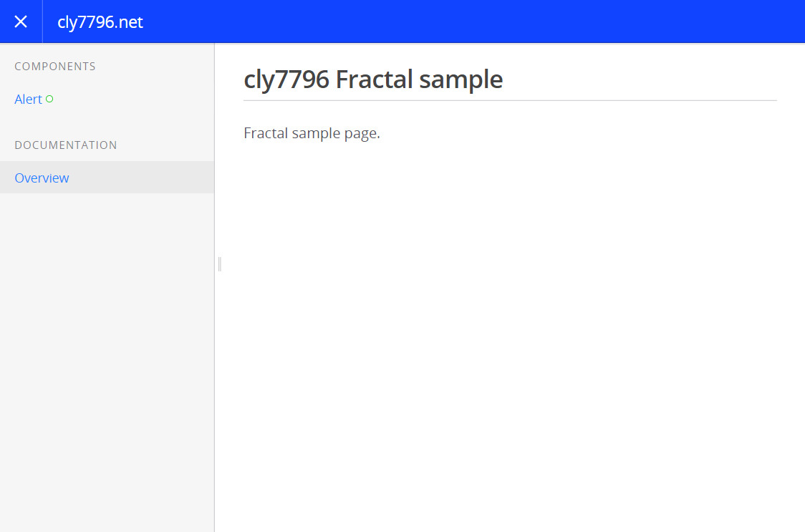Click the X icon to collapse the sidebar
805x532 pixels.
click(x=21, y=21)
